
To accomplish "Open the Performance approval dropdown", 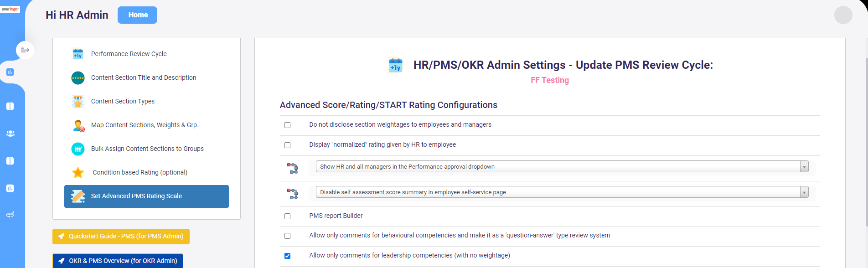I will 562,166.
